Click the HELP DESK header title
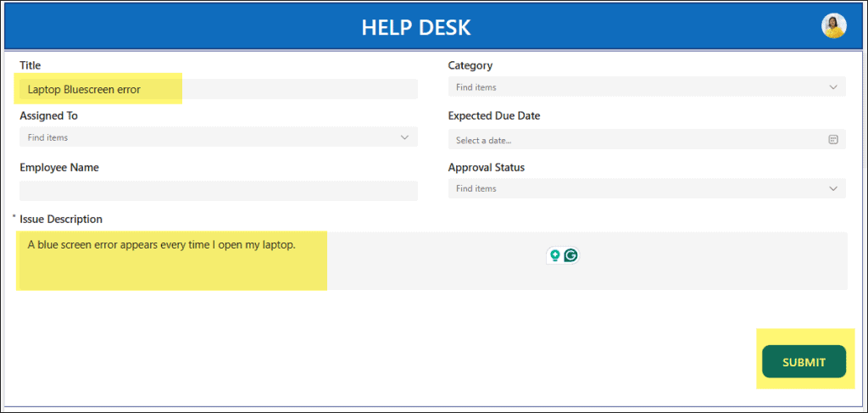Image resolution: width=868 pixels, height=413 pixels. click(415, 27)
